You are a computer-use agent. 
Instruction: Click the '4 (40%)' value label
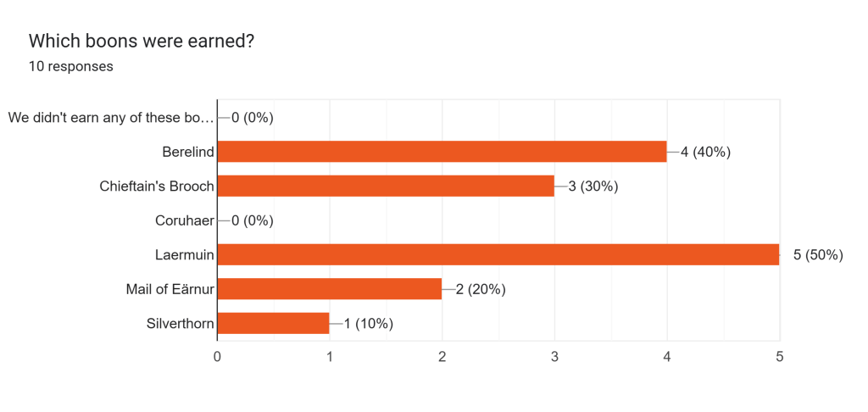click(705, 152)
